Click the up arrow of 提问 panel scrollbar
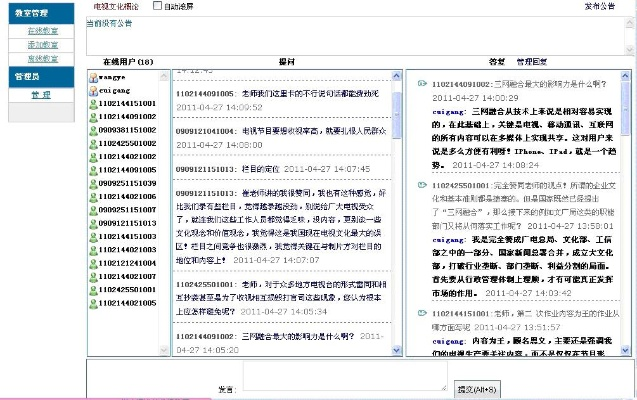The height and width of the screenshot is (400, 637). (396, 76)
